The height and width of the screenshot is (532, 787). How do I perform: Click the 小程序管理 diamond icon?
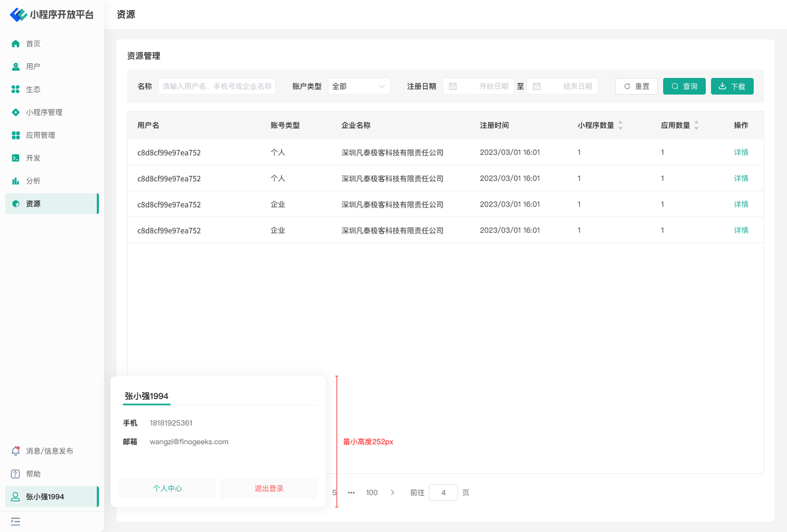click(x=16, y=112)
